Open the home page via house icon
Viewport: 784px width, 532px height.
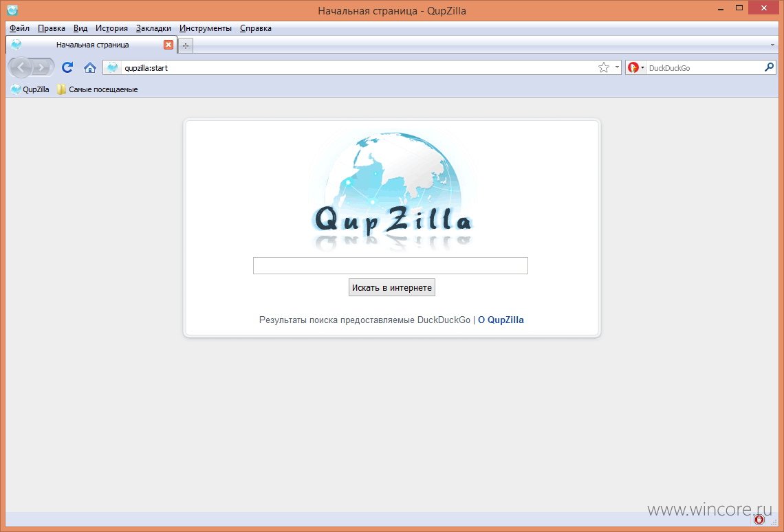click(x=90, y=67)
